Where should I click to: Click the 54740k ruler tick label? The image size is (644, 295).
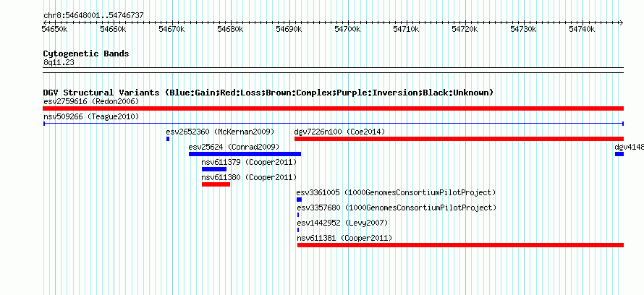582,29
